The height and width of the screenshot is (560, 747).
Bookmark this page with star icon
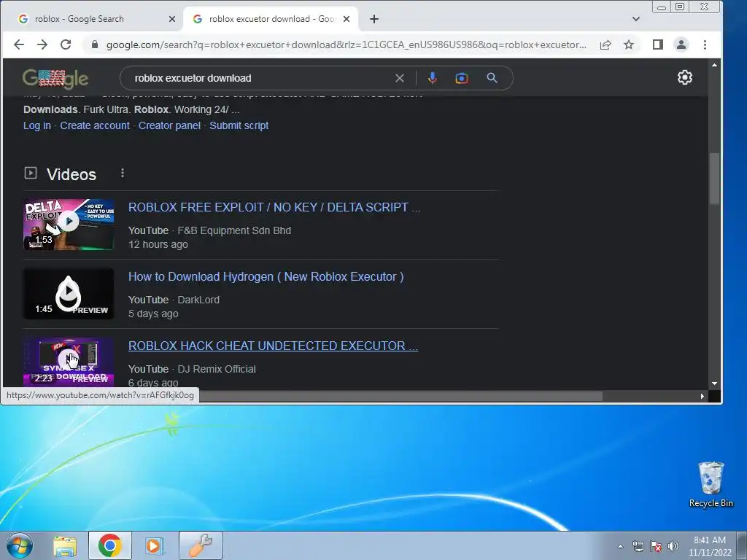click(629, 44)
